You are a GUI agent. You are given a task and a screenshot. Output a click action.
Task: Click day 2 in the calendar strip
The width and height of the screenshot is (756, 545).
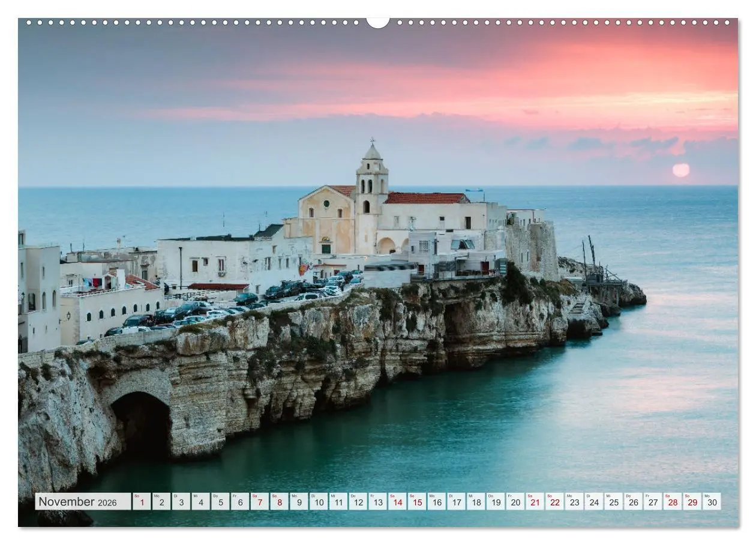[161, 502]
